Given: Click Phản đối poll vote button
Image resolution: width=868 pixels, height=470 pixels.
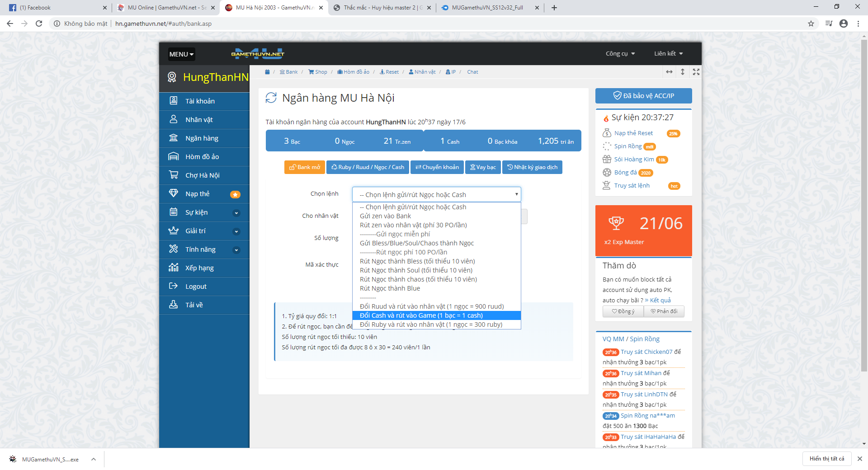Looking at the screenshot, I should pyautogui.click(x=664, y=311).
